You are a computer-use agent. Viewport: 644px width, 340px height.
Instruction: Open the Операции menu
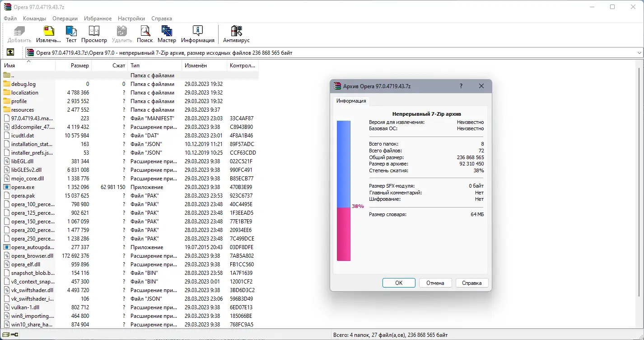tap(65, 19)
